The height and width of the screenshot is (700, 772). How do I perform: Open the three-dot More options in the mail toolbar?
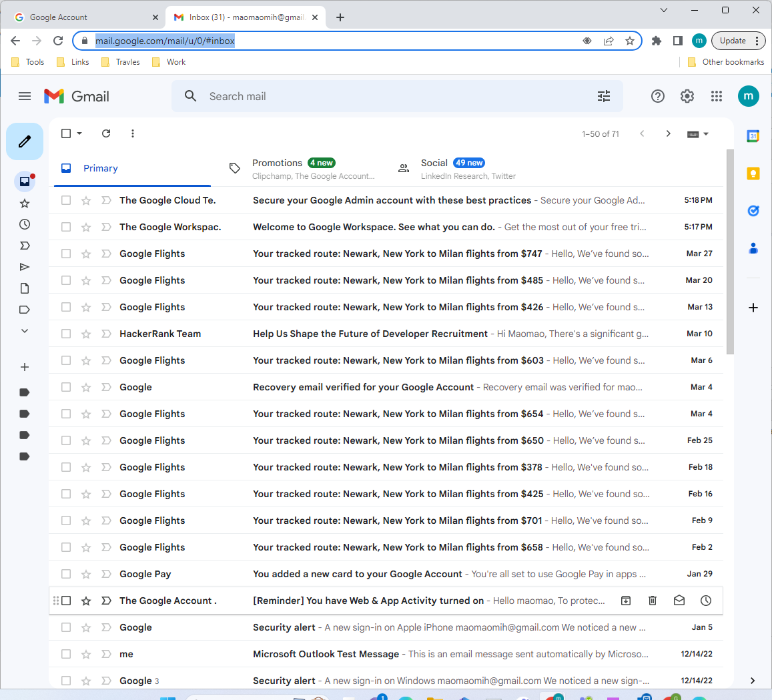coord(132,133)
